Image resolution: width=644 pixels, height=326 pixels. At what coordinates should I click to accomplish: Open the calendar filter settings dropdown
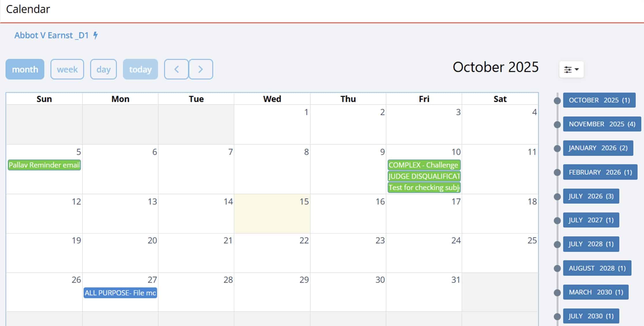[571, 70]
